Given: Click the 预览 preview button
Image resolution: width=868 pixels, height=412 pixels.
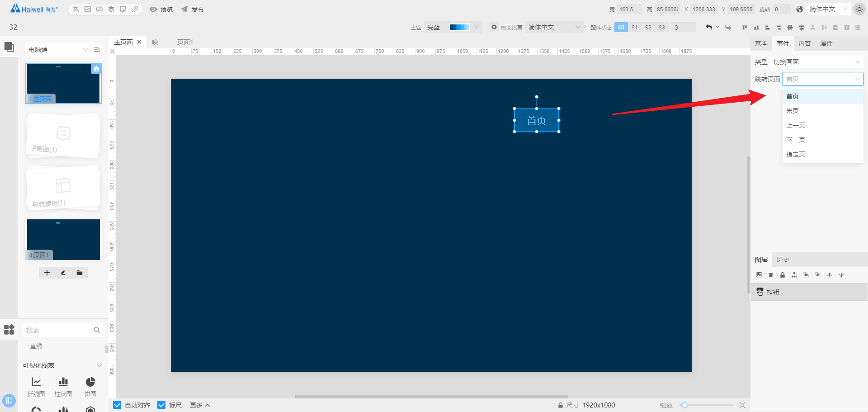Looking at the screenshot, I should (x=161, y=9).
